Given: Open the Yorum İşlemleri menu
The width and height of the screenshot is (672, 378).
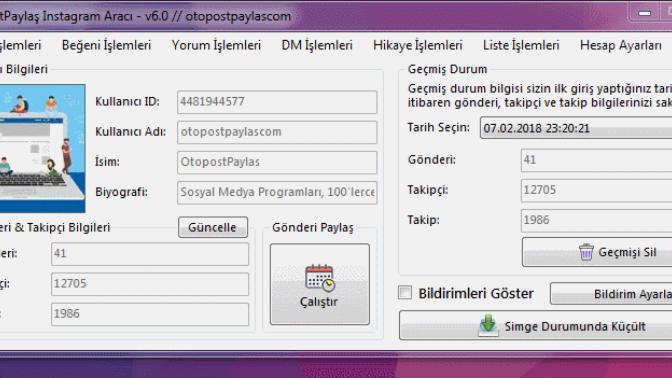Looking at the screenshot, I should pyautogui.click(x=216, y=45).
